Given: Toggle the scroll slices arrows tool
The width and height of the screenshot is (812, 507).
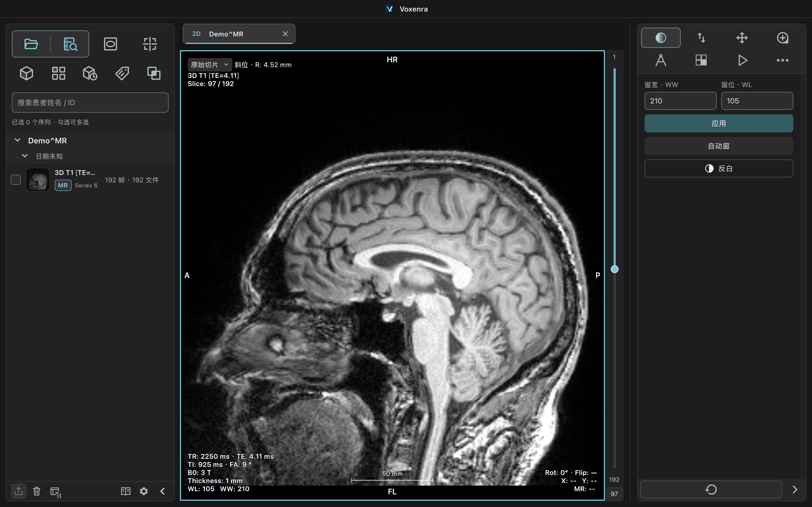Looking at the screenshot, I should pyautogui.click(x=701, y=37).
